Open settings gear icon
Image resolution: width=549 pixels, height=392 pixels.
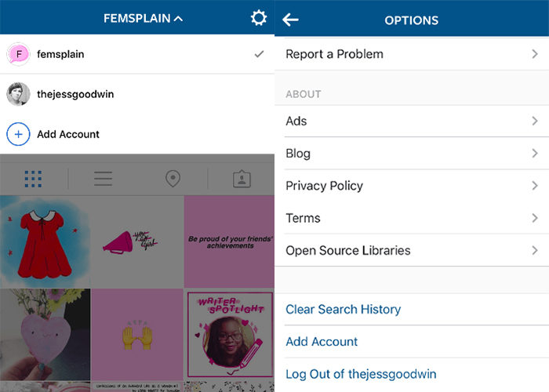point(259,18)
